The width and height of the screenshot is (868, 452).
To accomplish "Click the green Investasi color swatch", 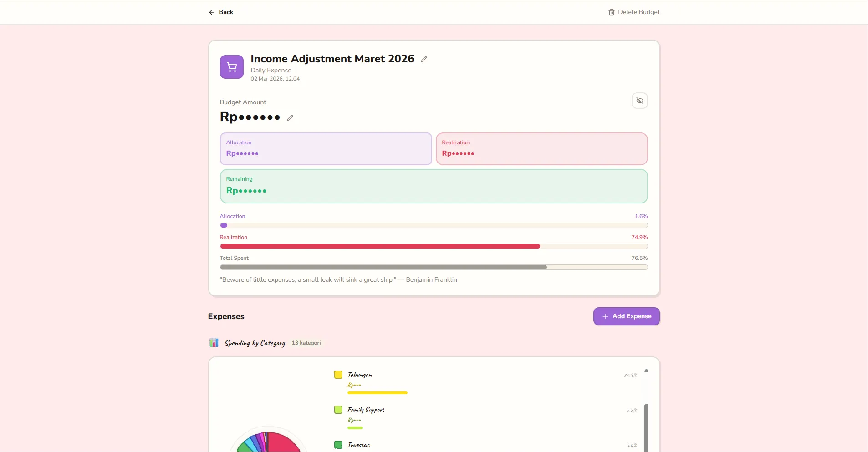I will [338, 445].
